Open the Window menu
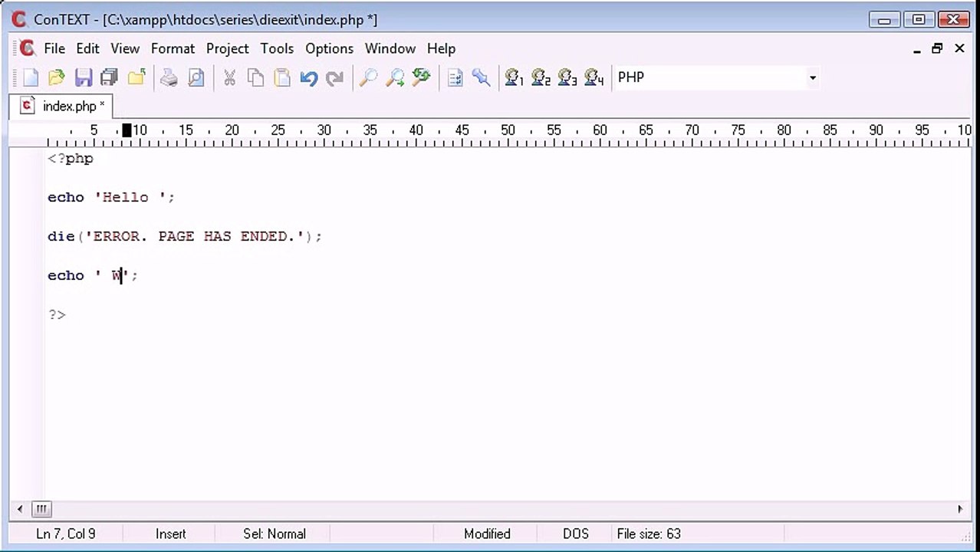This screenshot has height=552, width=980. click(x=390, y=48)
